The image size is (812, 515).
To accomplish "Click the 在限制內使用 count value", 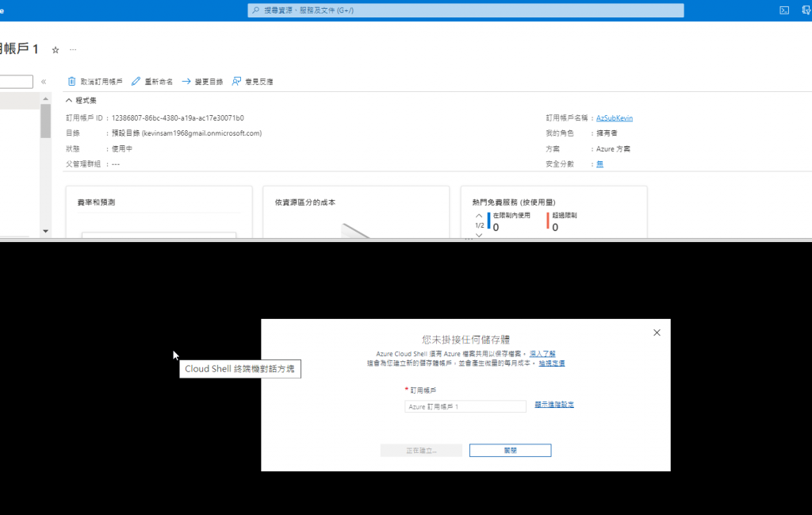I will [496, 228].
